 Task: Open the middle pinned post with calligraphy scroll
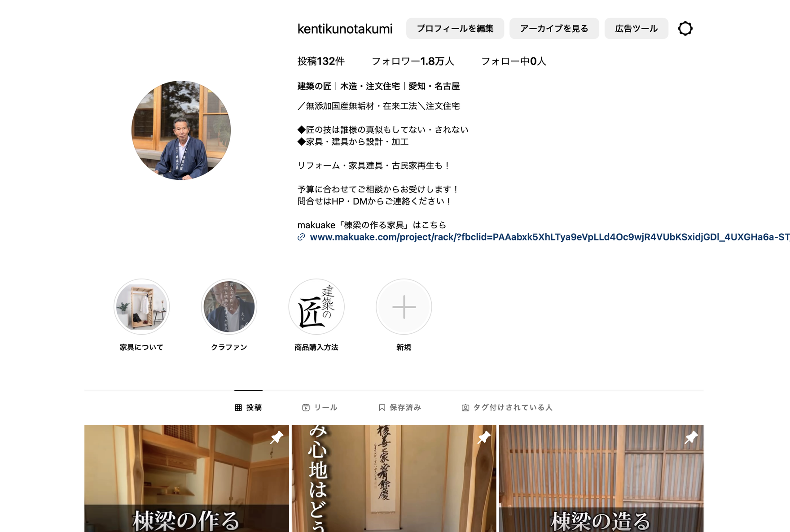tap(394, 478)
